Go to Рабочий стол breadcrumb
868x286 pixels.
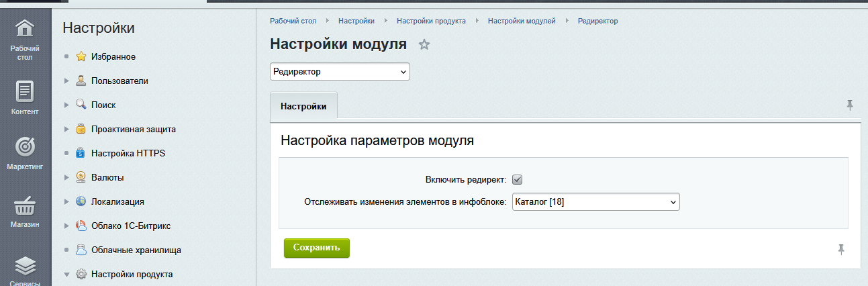[x=293, y=21]
